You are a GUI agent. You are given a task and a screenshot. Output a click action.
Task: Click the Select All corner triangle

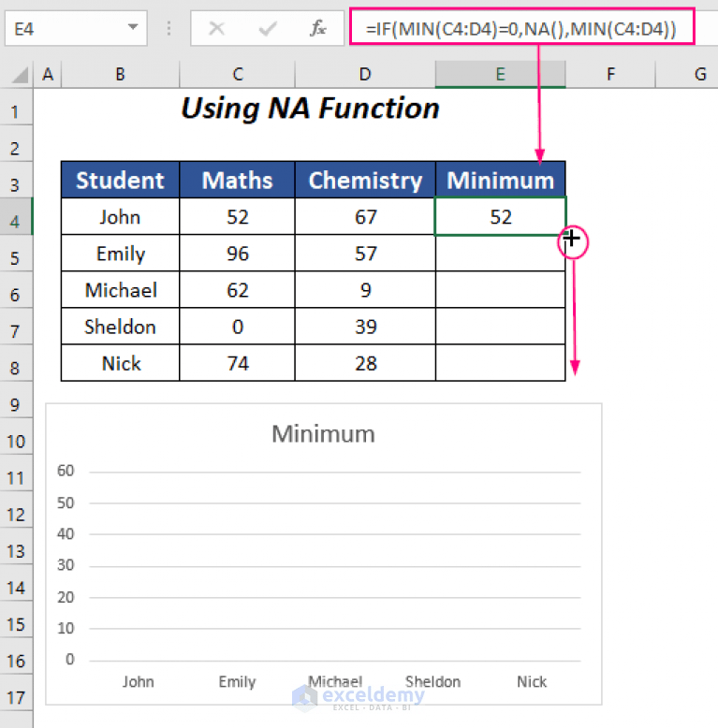pos(19,74)
